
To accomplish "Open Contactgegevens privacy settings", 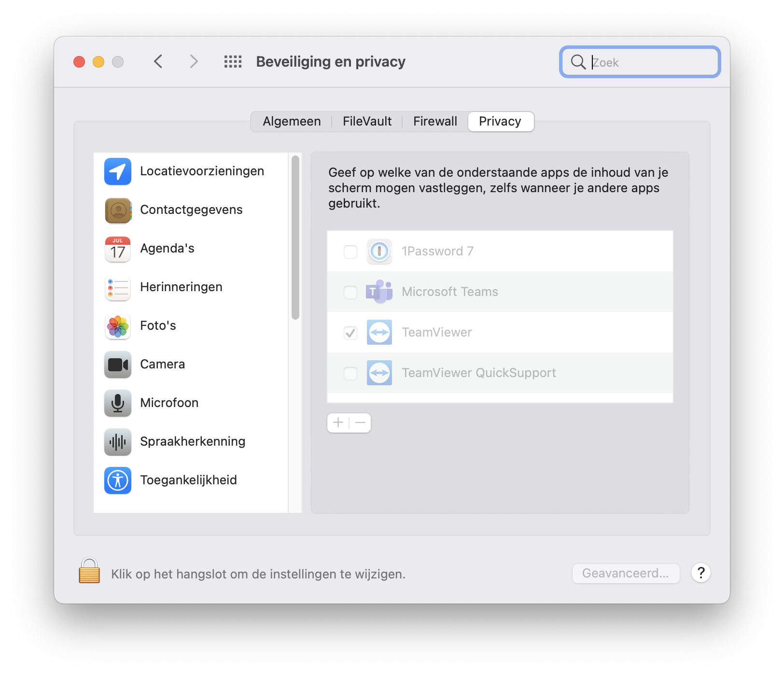I will (117, 210).
